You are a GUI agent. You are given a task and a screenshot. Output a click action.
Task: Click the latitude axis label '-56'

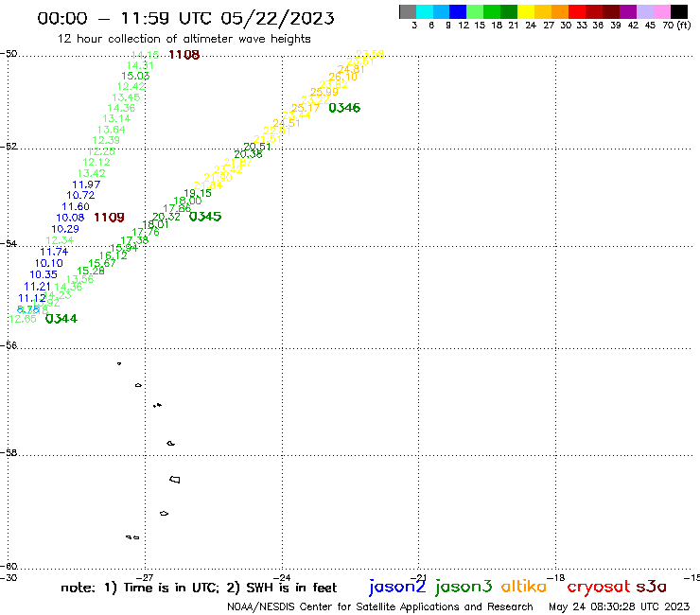(x=9, y=345)
